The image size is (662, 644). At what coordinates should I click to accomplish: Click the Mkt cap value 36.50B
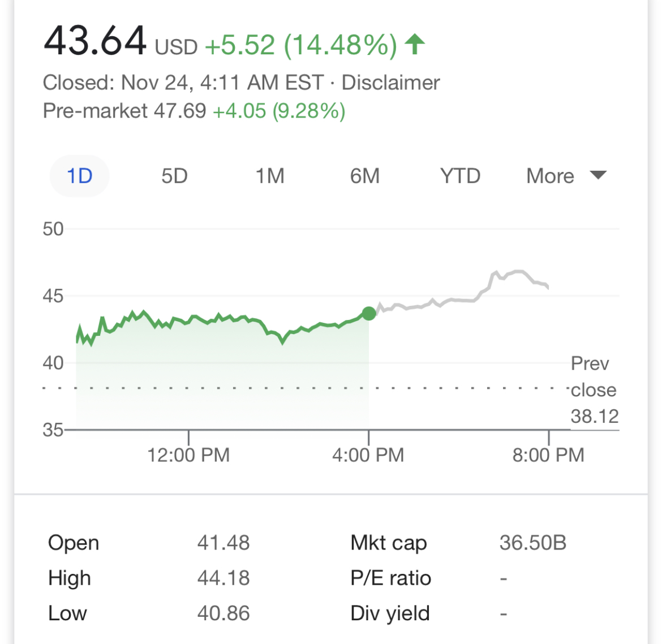pyautogui.click(x=532, y=543)
